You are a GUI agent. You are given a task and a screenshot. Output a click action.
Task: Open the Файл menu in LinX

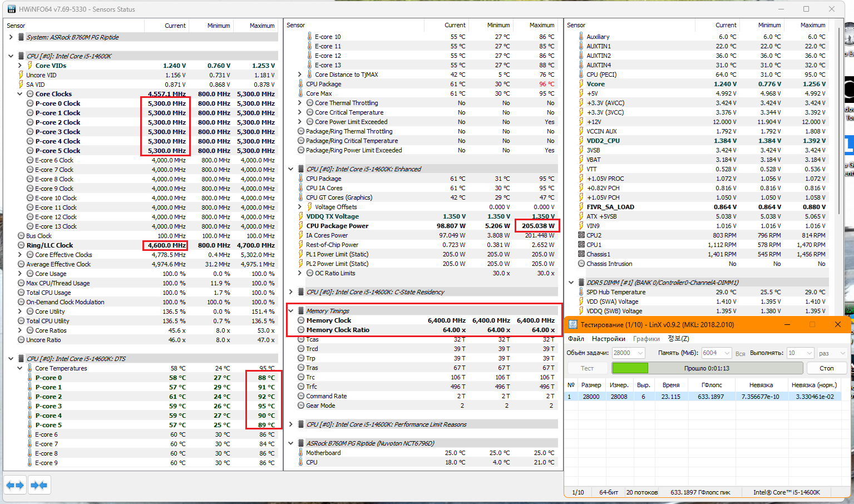[x=576, y=339]
